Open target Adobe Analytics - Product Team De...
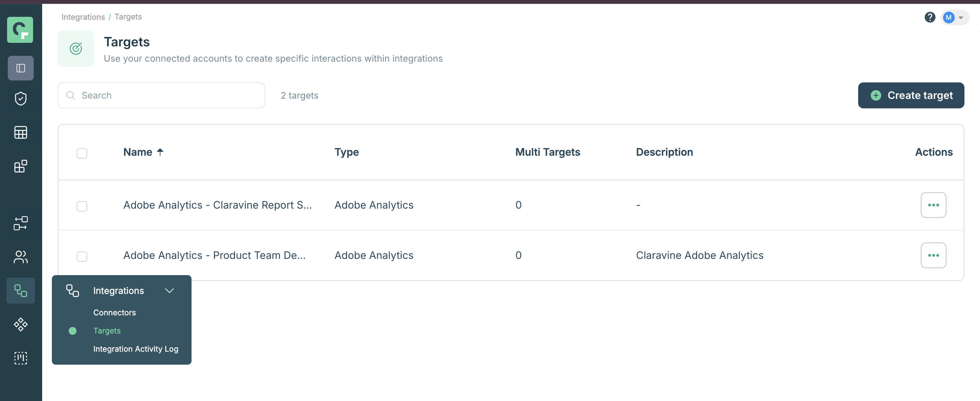 [214, 255]
